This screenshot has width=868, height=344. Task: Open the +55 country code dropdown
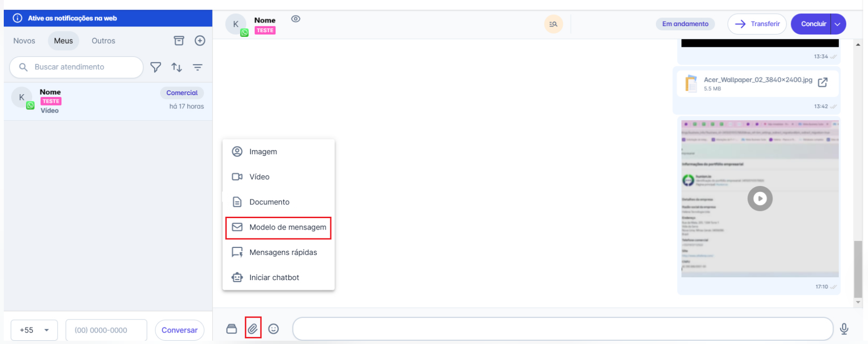coord(34,330)
